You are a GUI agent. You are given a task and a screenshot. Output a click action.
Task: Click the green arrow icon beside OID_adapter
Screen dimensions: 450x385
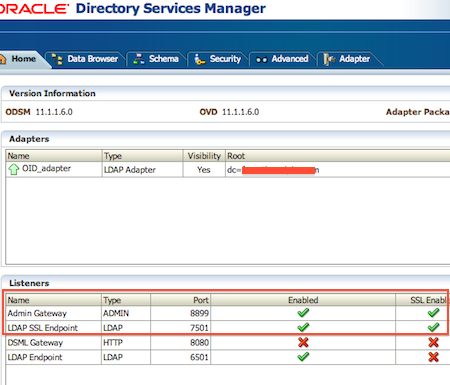coord(14,169)
